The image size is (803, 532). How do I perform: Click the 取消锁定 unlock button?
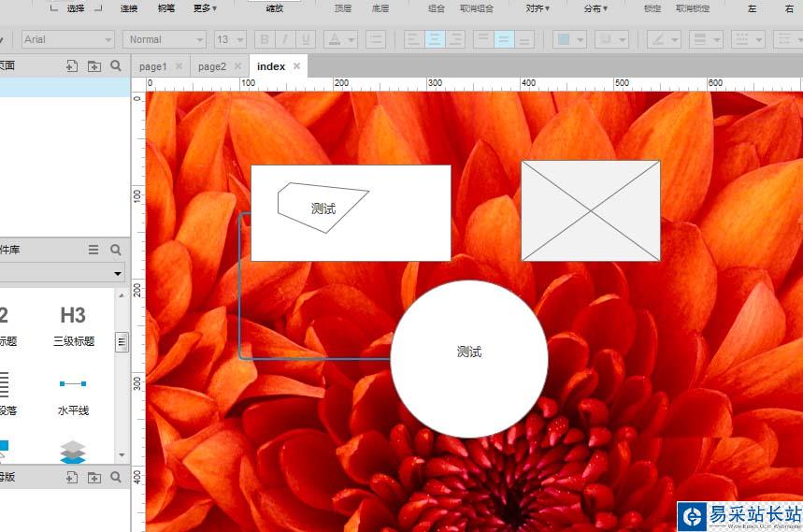click(693, 8)
